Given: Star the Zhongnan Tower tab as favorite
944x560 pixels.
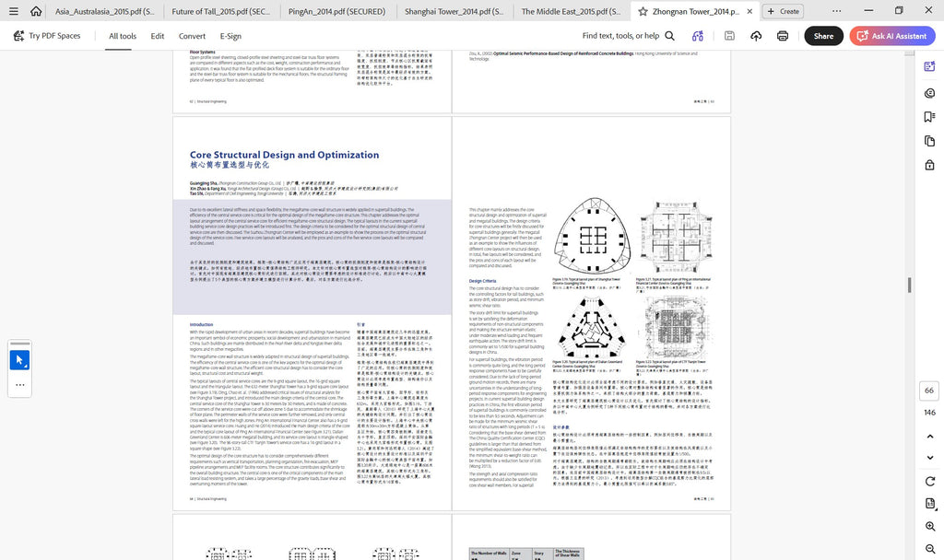Looking at the screenshot, I should (643, 11).
